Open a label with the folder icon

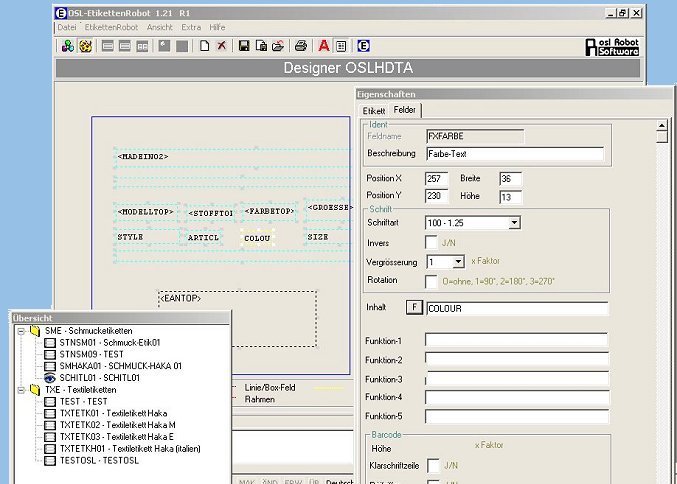[x=278, y=46]
